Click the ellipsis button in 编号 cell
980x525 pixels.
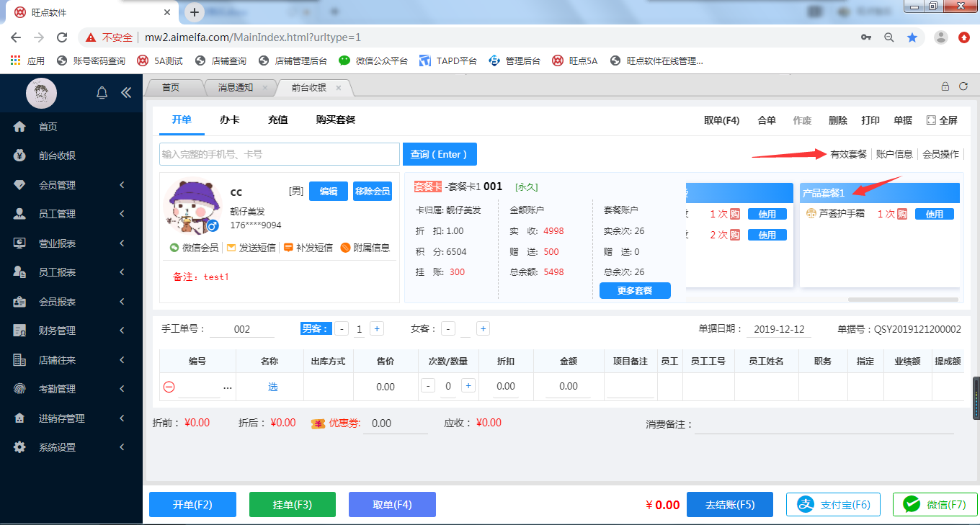(228, 387)
